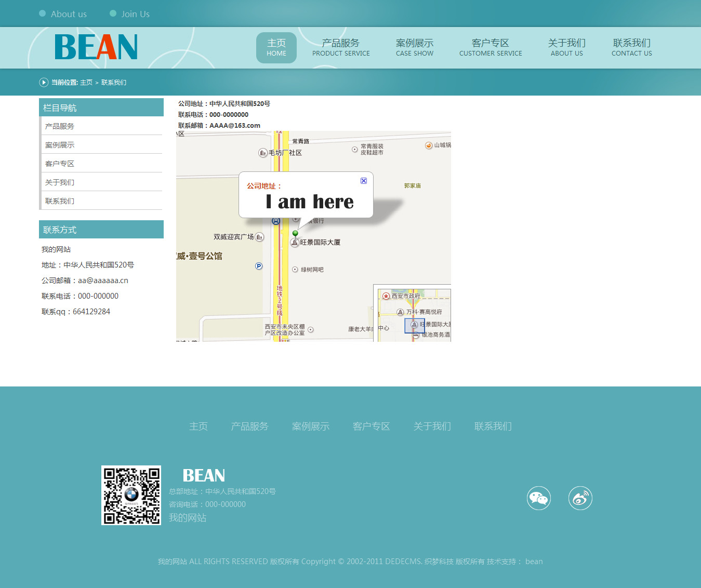Click 主页 in the breadcrumb trail
The height and width of the screenshot is (588, 701).
[86, 83]
